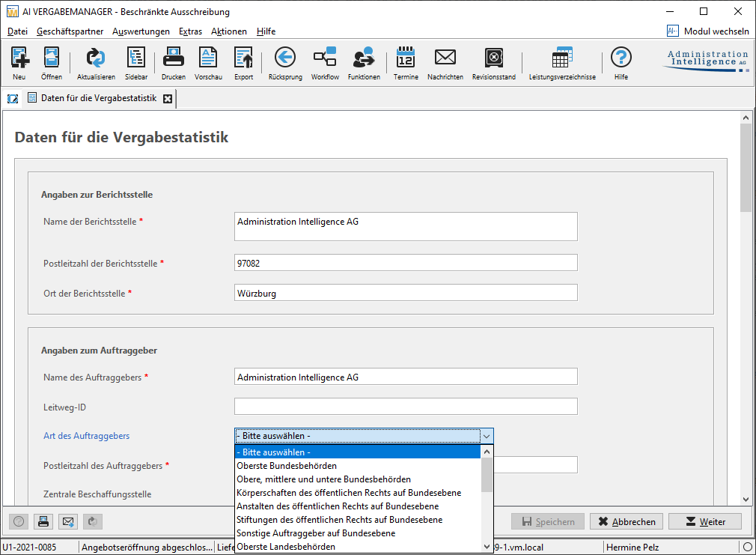Click status text Angebotseröffnung abgeschlos...
The width and height of the screenshot is (756, 555).
tap(147, 548)
